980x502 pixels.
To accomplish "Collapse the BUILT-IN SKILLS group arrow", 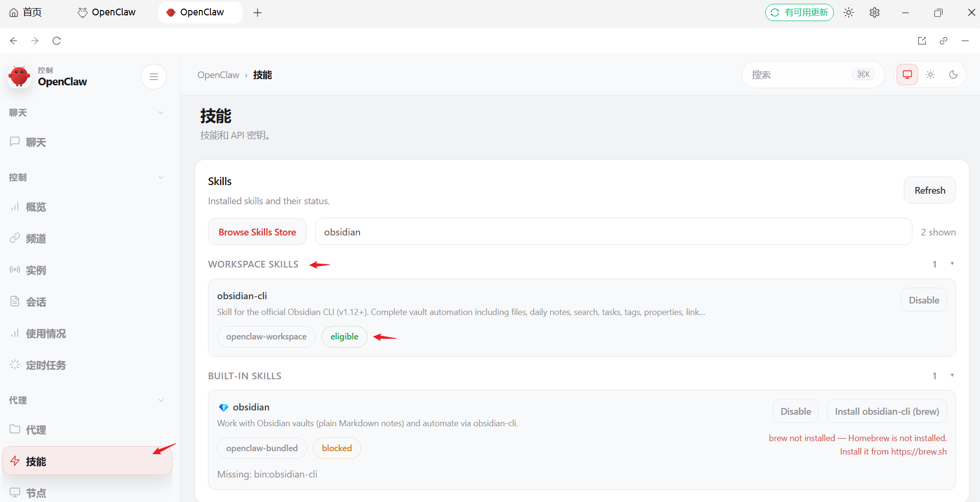I will point(952,375).
